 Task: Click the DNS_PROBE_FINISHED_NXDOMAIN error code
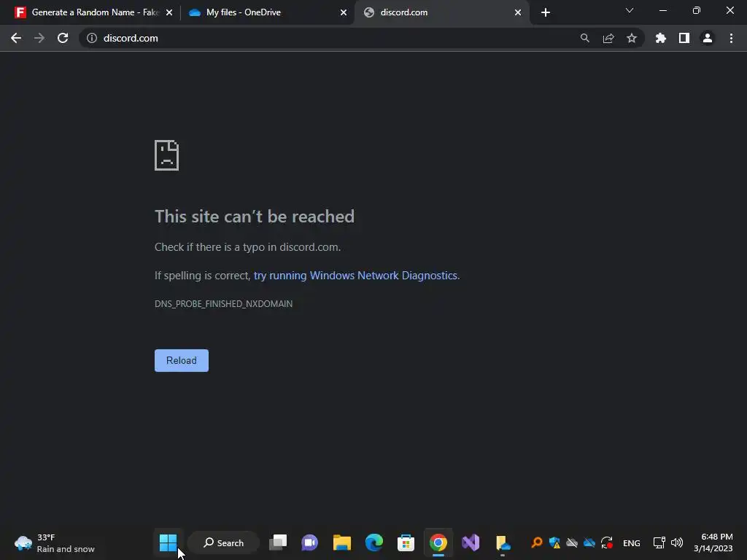223,304
